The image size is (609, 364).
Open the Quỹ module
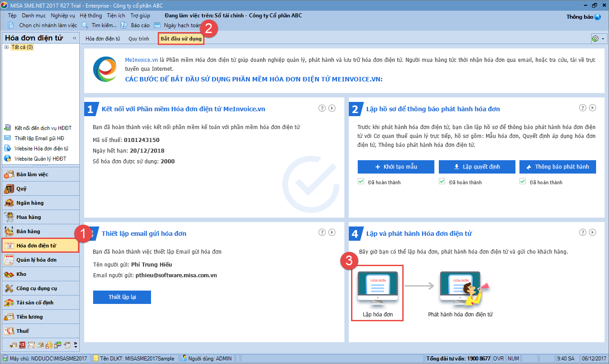[x=41, y=189]
